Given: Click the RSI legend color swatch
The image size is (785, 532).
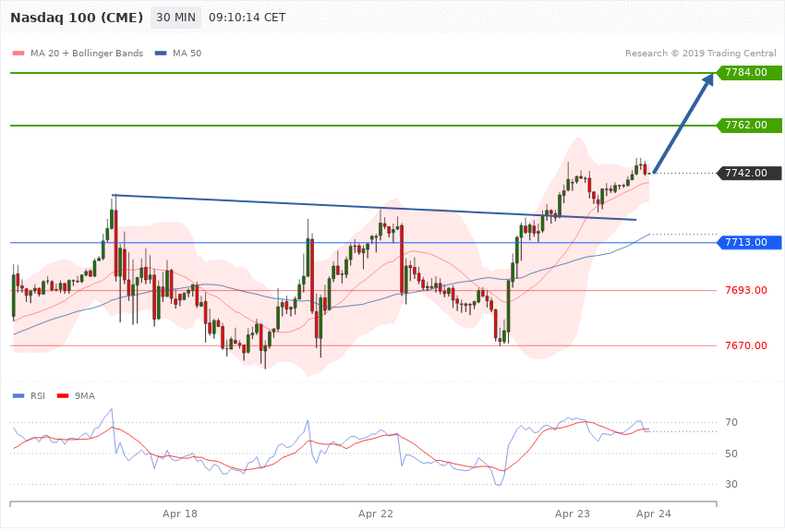Looking at the screenshot, I should 18,396.
